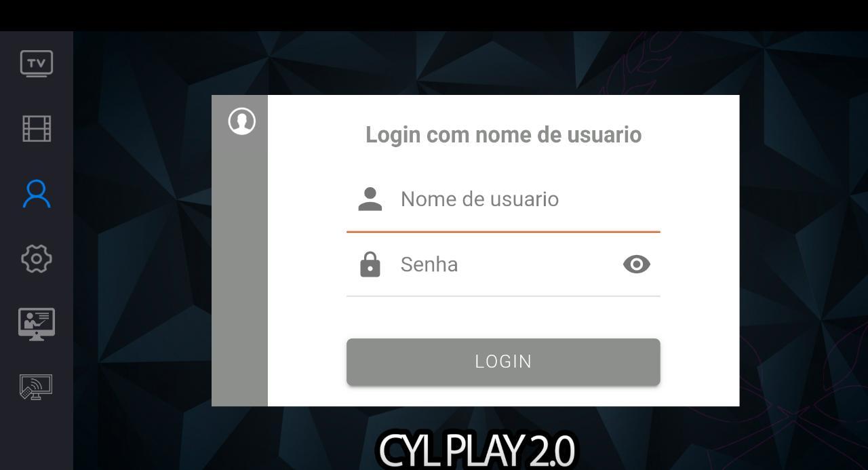Open the screen cast remote icon
The image size is (868, 470).
(37, 387)
